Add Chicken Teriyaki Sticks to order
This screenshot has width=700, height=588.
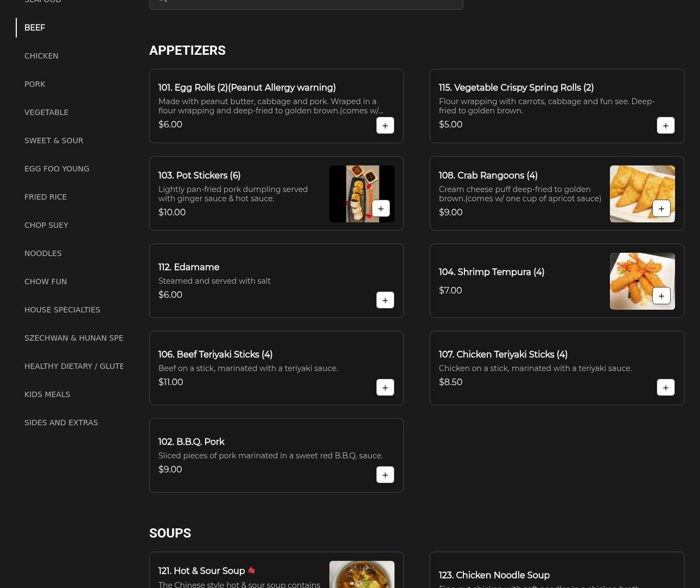click(665, 387)
